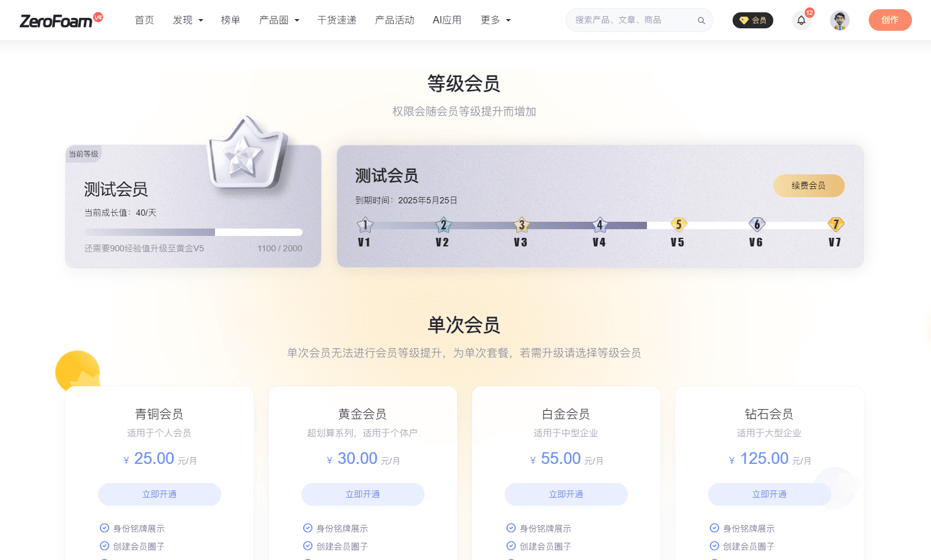Select the 首页 menu item
This screenshot has height=560, width=931.
[144, 20]
